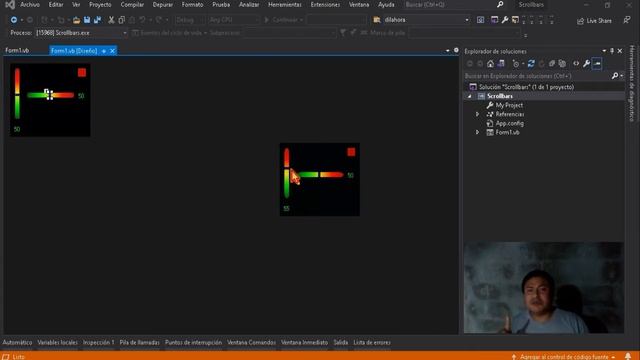Screen dimensions: 640x360
Task: Expand the Form1.vb node
Action: 477,132
